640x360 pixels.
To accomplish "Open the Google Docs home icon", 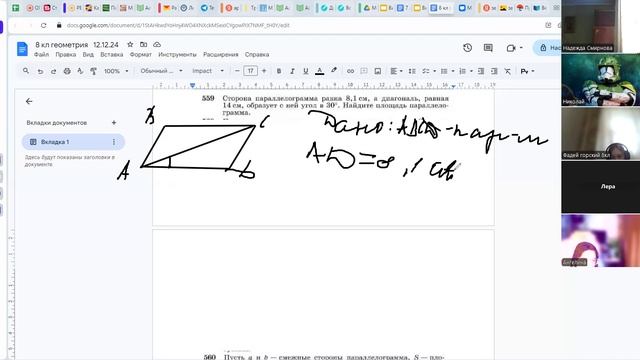I will [x=22, y=49].
